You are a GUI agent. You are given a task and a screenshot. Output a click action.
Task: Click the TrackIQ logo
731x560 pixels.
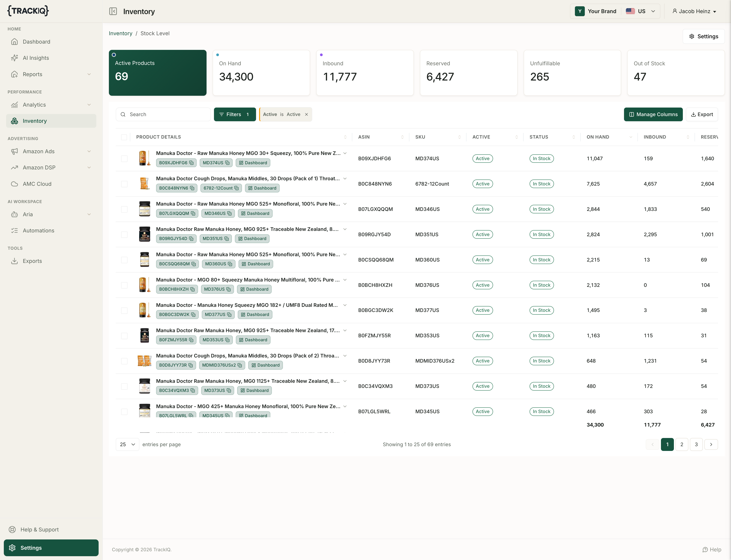point(28,11)
